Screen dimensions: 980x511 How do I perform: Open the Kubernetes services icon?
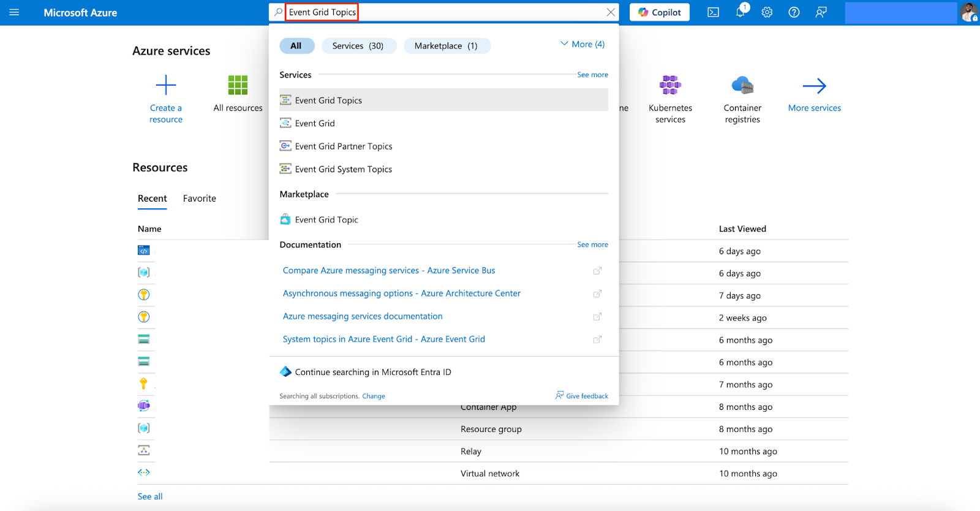tap(670, 85)
